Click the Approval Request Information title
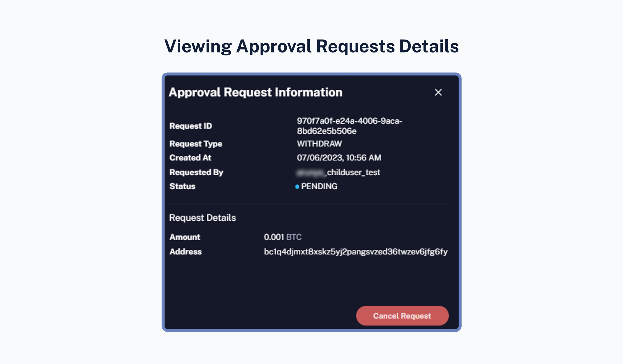Screen dimensions: 623x364 [256, 92]
